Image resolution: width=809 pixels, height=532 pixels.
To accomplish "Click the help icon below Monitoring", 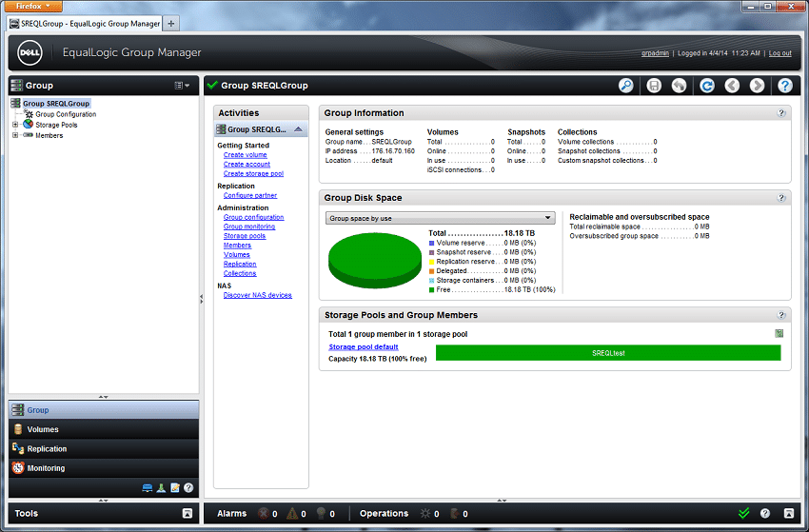I will pos(188,487).
